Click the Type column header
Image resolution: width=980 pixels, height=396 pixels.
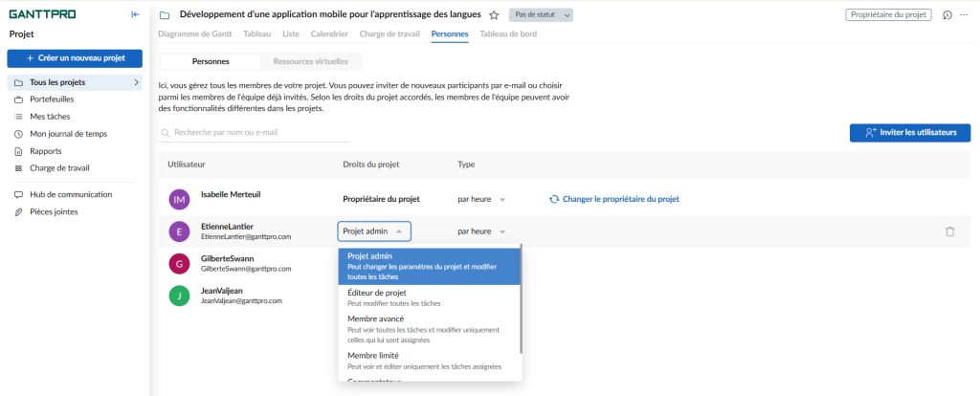coord(466,165)
